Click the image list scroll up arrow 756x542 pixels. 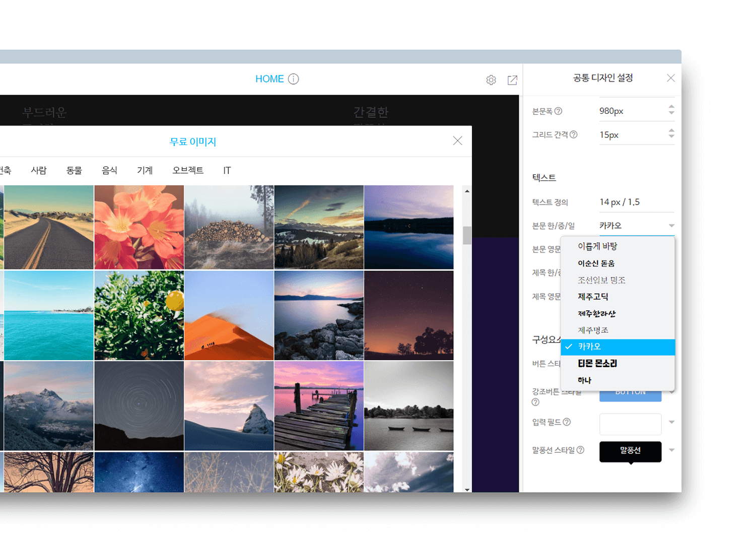[467, 191]
